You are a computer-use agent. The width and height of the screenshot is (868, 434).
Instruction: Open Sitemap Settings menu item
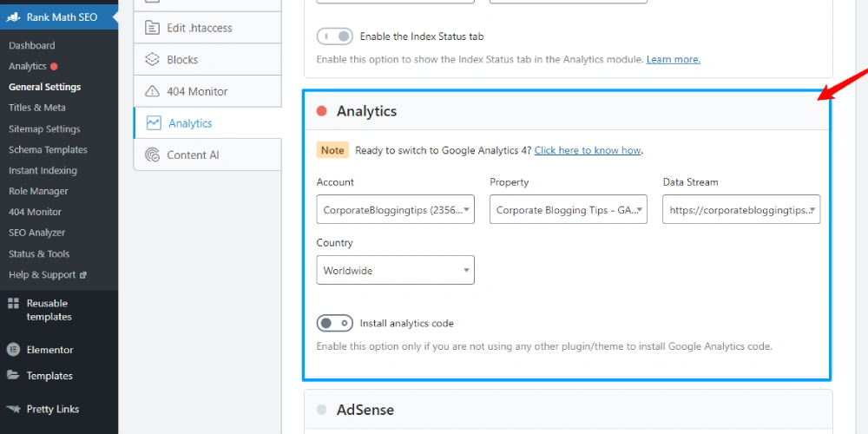tap(44, 129)
